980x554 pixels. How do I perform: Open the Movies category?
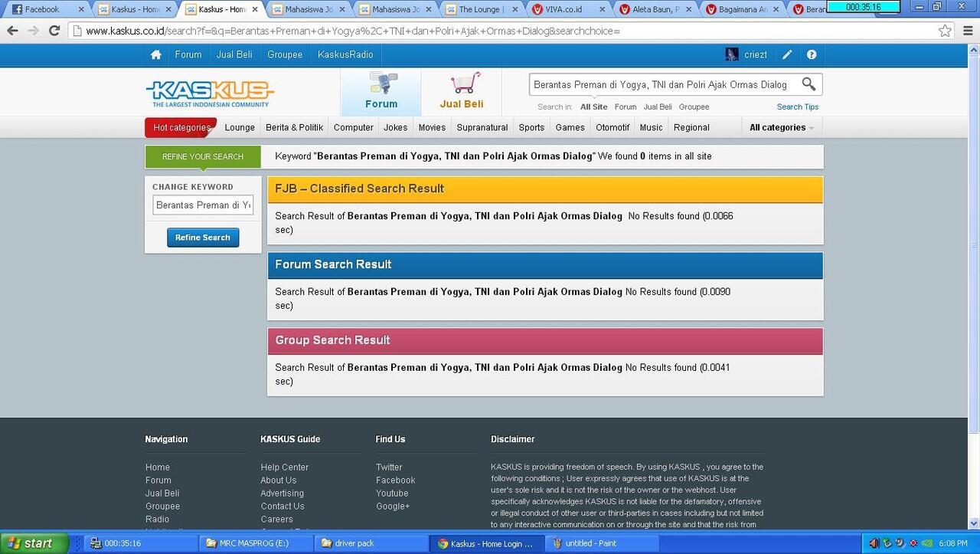pyautogui.click(x=432, y=128)
